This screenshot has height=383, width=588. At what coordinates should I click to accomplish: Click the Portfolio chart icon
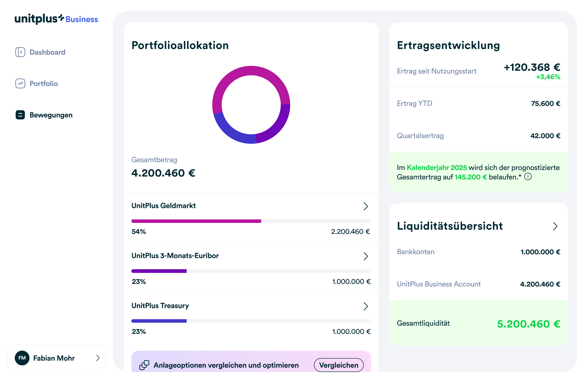pyautogui.click(x=20, y=83)
